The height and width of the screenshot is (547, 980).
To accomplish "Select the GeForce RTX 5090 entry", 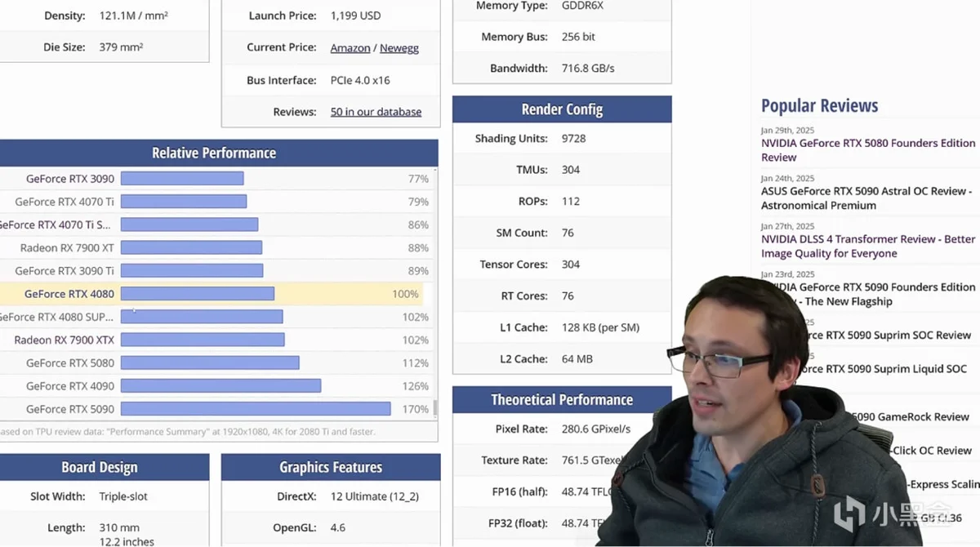I will click(x=70, y=409).
